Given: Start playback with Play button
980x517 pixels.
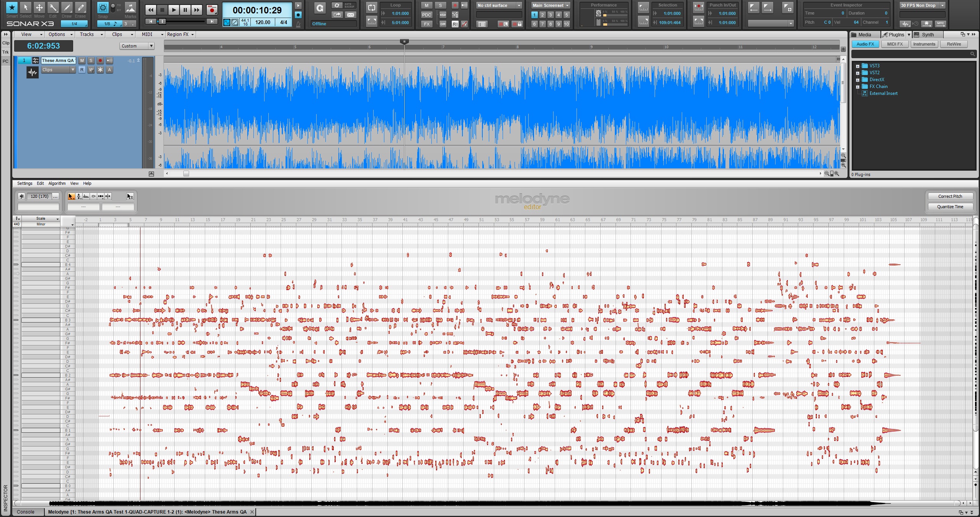Looking at the screenshot, I should pyautogui.click(x=174, y=10).
